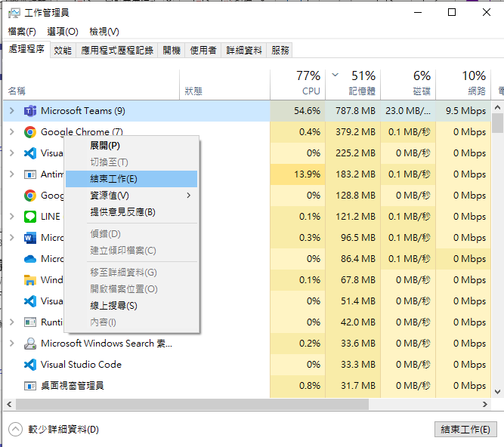504x447 pixels.
Task: Sort by the 網路 column header
Action: coord(463,84)
